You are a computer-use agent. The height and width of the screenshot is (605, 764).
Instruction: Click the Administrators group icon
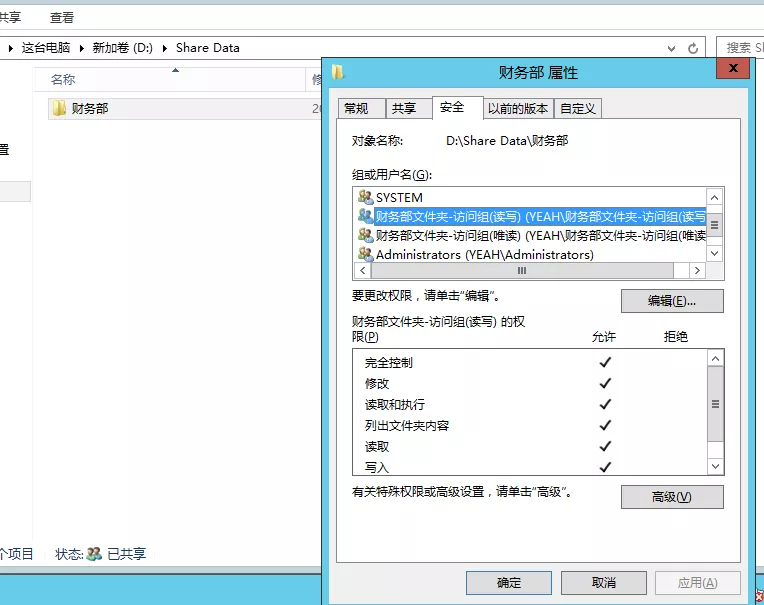365,254
